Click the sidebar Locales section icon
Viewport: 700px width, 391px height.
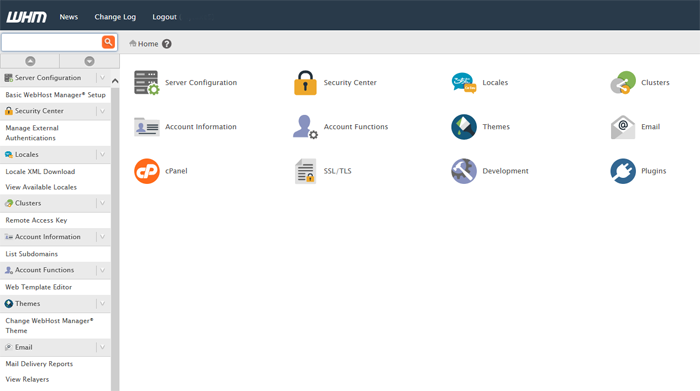pos(8,154)
